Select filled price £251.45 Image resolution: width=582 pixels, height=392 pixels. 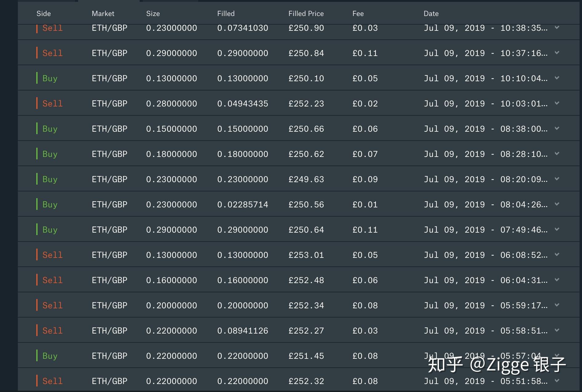[306, 356]
